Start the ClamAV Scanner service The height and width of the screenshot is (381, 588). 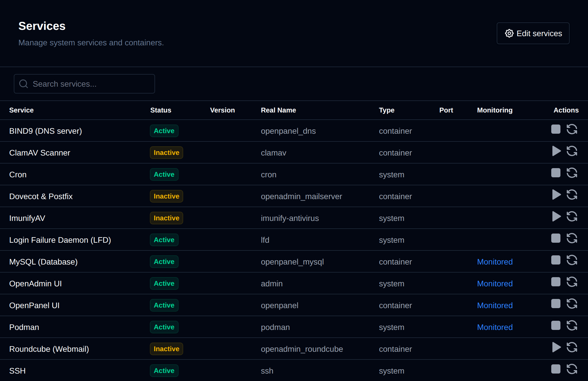point(556,151)
